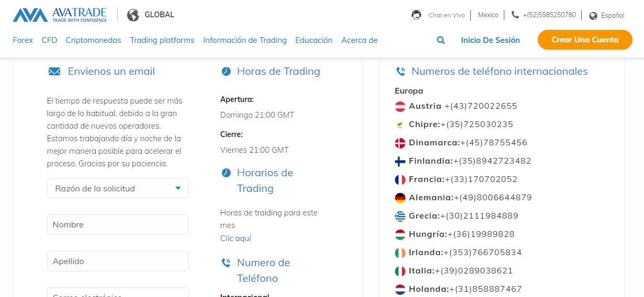Open the Educación menu item
The width and height of the screenshot is (644, 297).
[314, 40]
